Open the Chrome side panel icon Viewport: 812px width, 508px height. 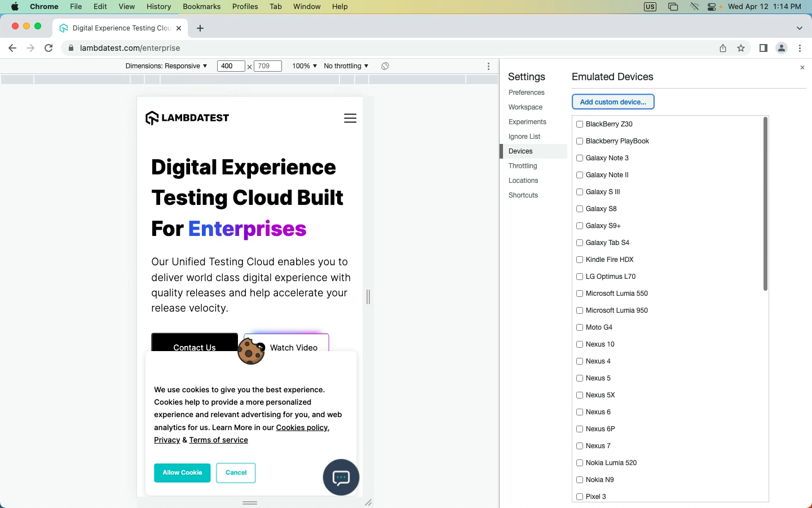(763, 48)
